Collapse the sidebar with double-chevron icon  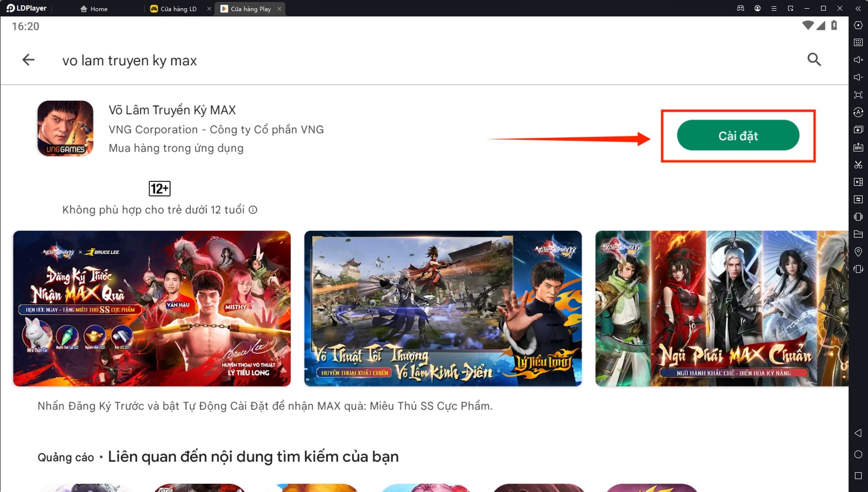coord(858,9)
